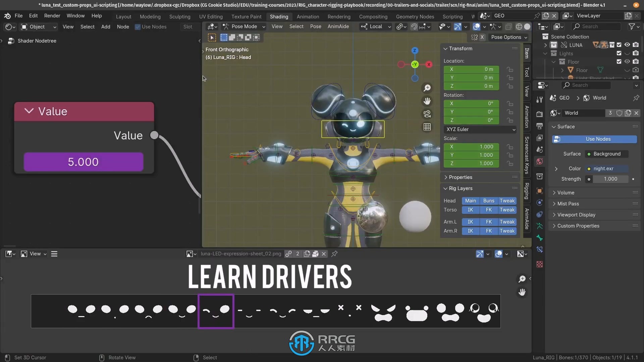Open the Output properties printer icon
The height and width of the screenshot is (362, 644).
tap(539, 126)
